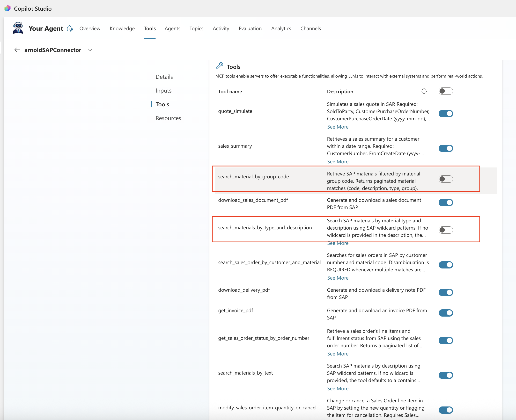The image size is (516, 420).
Task: Turn off modify_sales_order_item_quantity_or_cancel toggle
Action: pos(446,410)
